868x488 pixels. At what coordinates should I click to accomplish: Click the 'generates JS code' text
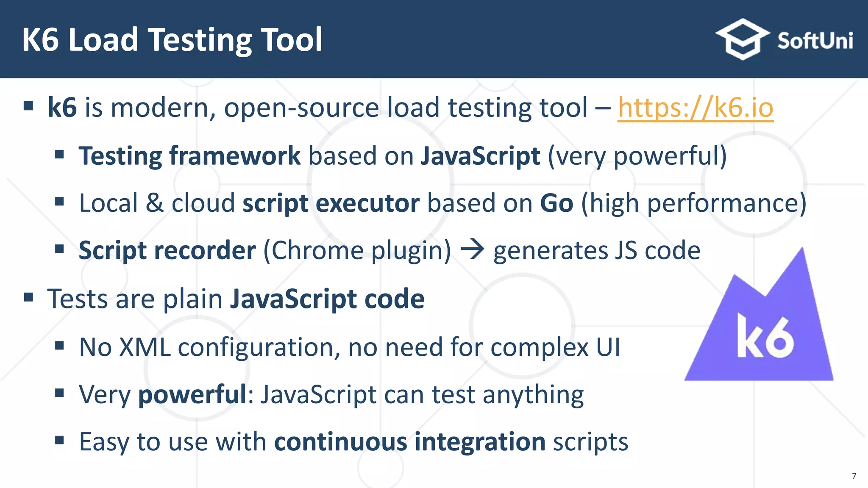(596, 250)
